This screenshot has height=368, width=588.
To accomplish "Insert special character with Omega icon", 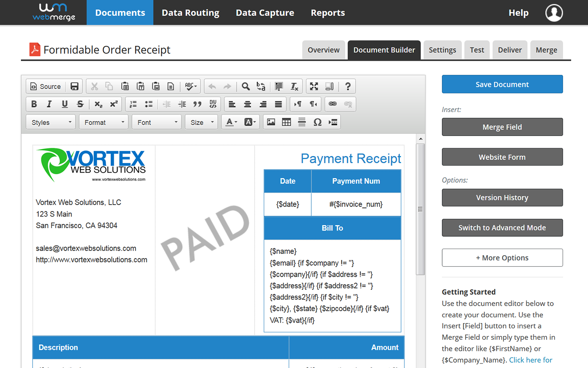I will tap(318, 122).
